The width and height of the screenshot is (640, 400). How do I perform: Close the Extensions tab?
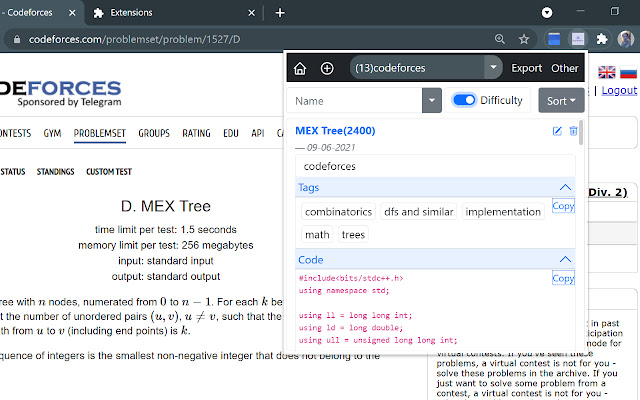coord(251,13)
